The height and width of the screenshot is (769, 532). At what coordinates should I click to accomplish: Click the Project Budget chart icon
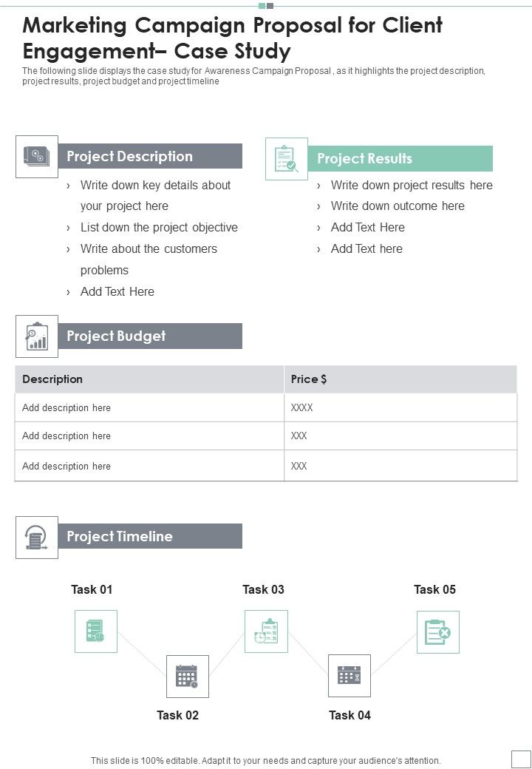pyautogui.click(x=36, y=336)
